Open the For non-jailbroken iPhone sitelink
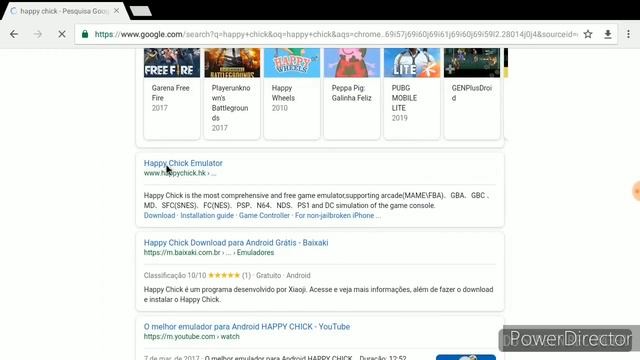Screen dimensions: 640x360 click(x=338, y=216)
